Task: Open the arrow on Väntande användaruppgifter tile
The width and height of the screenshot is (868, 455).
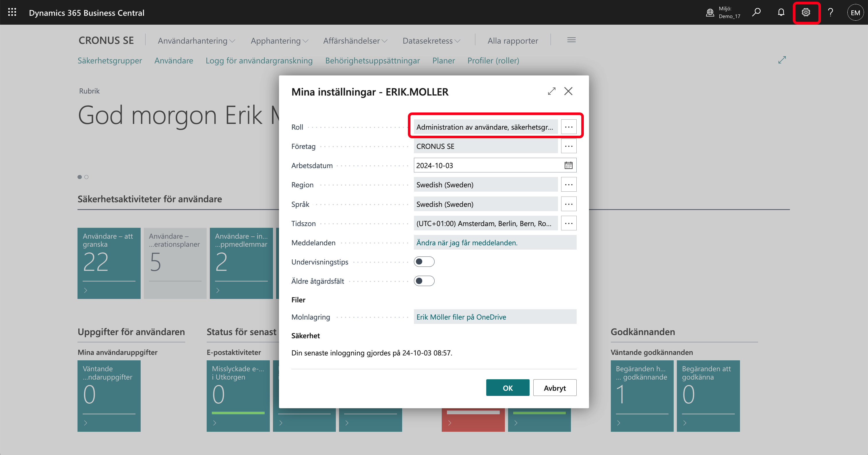Action: click(x=86, y=423)
